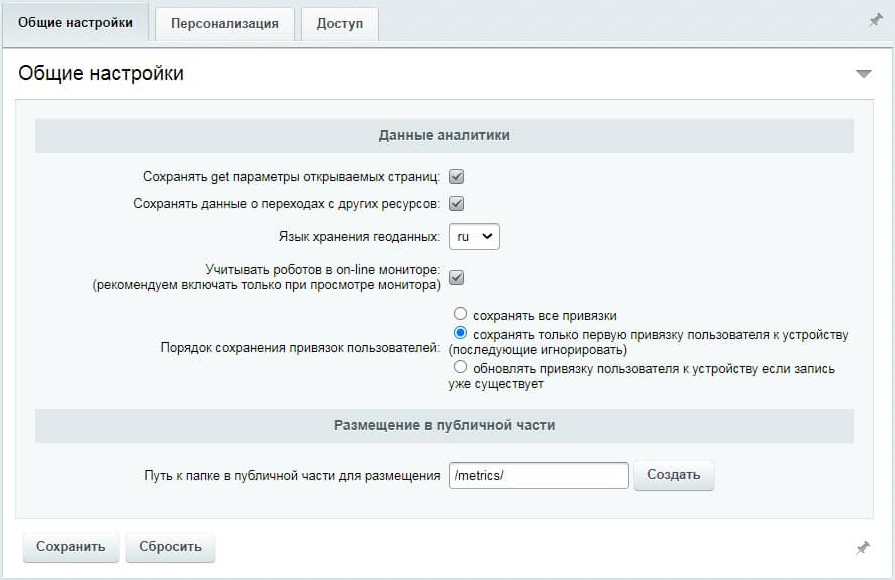This screenshot has width=895, height=580.
Task: Click the Создать button
Action: click(674, 475)
